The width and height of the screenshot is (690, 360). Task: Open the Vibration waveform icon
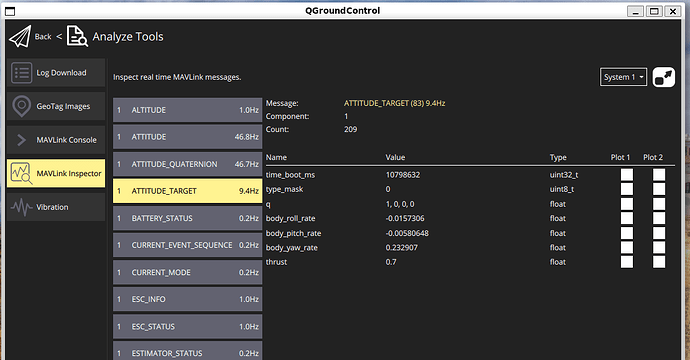[22, 207]
